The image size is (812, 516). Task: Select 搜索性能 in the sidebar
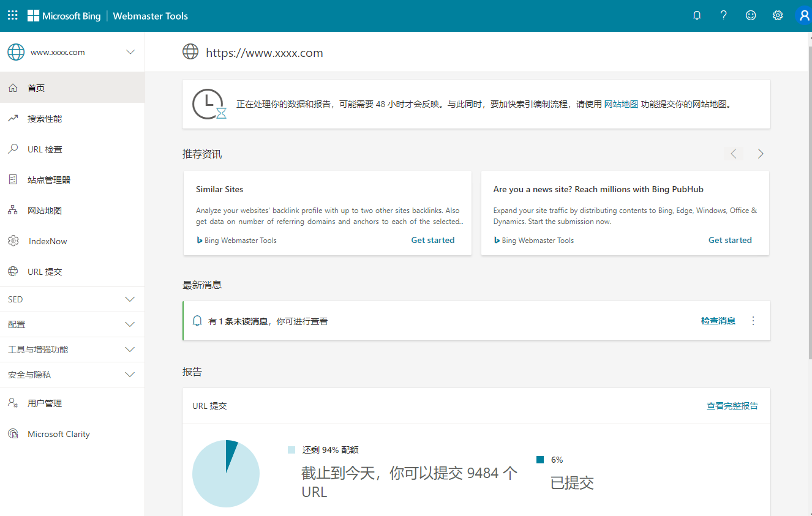coord(45,119)
